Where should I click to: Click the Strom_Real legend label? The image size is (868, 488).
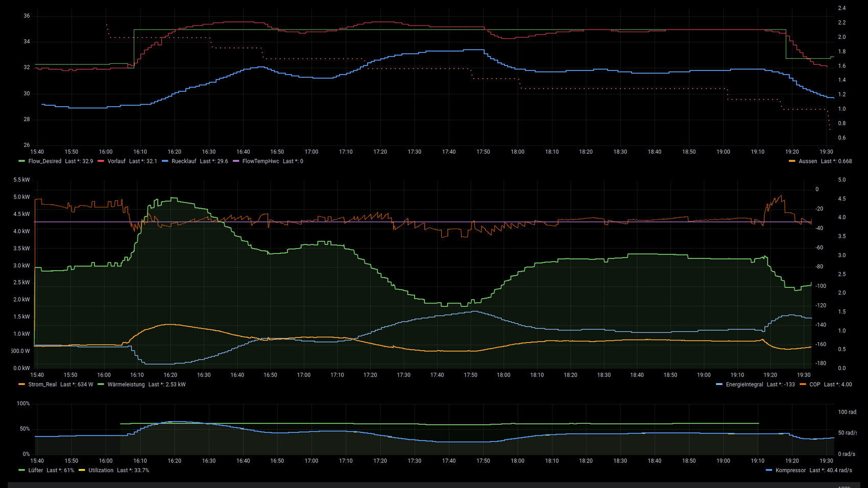coord(42,385)
